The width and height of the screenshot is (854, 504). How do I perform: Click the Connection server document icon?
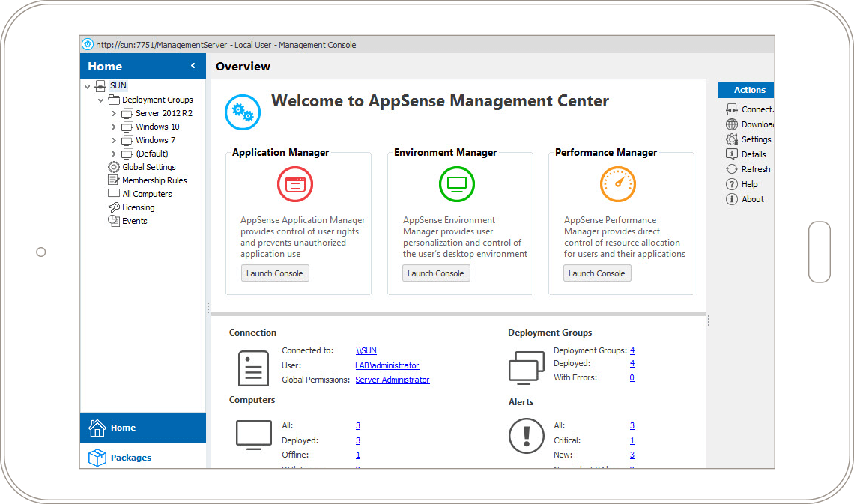click(x=253, y=368)
